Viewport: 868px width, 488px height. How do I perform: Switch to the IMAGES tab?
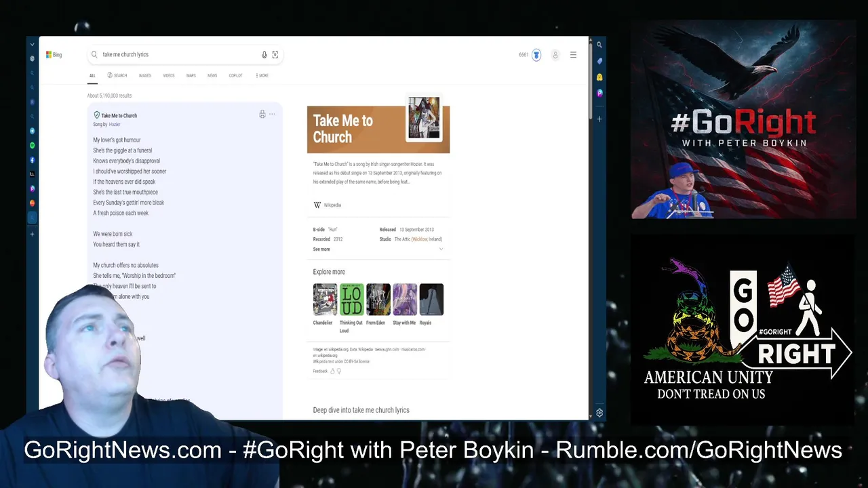point(145,75)
